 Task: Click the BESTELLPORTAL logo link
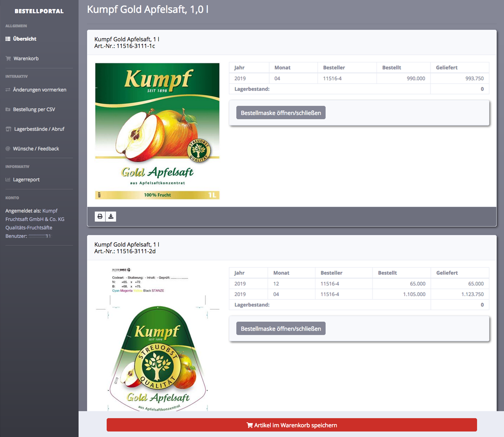tap(39, 11)
